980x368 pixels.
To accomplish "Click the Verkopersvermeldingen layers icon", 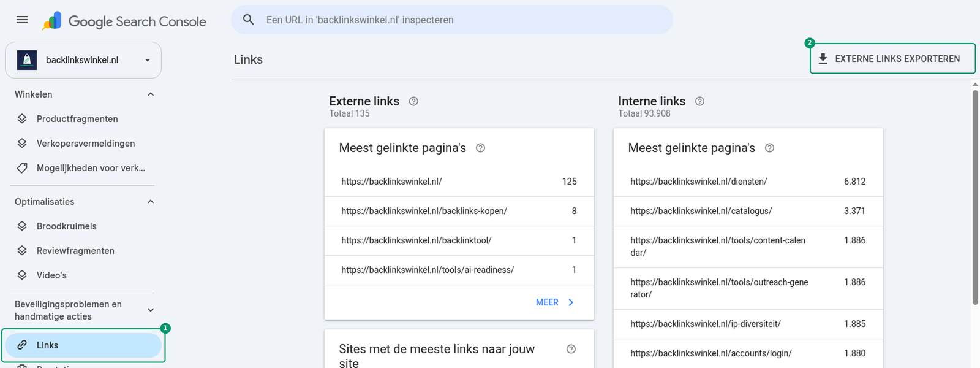I will pos(22,144).
